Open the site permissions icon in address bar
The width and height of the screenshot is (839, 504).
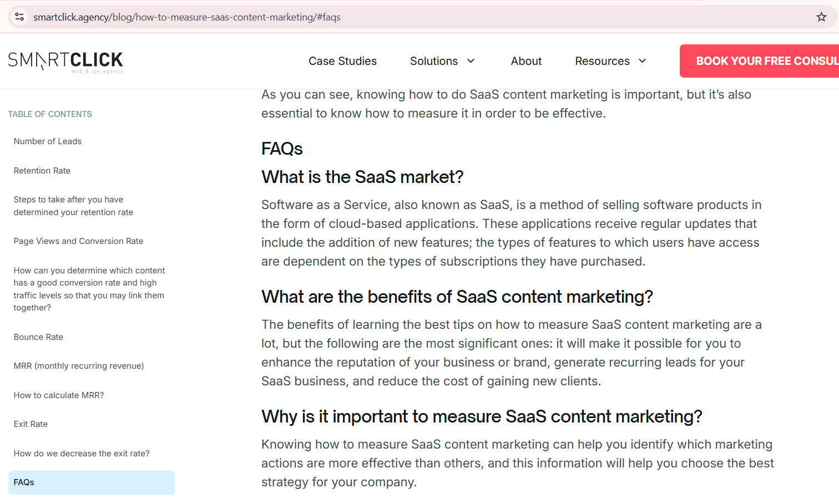click(19, 17)
